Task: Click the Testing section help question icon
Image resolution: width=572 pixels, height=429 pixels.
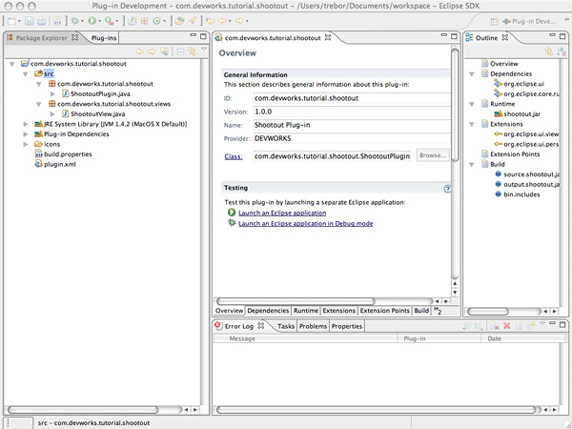Action: (x=447, y=189)
